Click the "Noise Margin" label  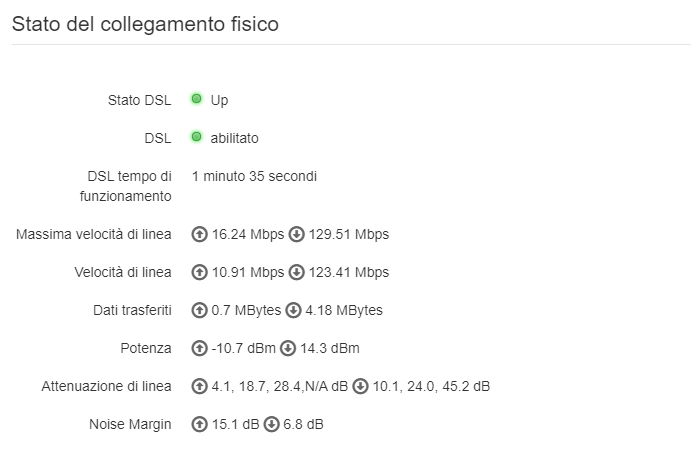(130, 424)
